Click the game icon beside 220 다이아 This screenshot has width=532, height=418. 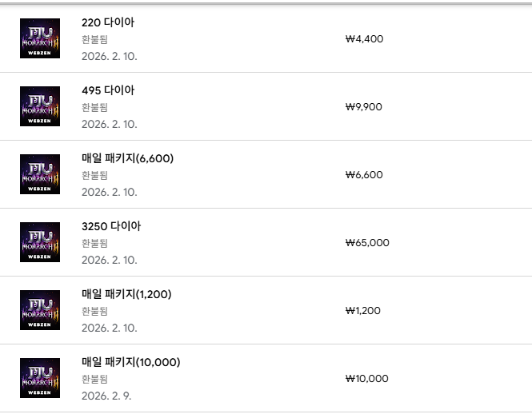tap(40, 38)
